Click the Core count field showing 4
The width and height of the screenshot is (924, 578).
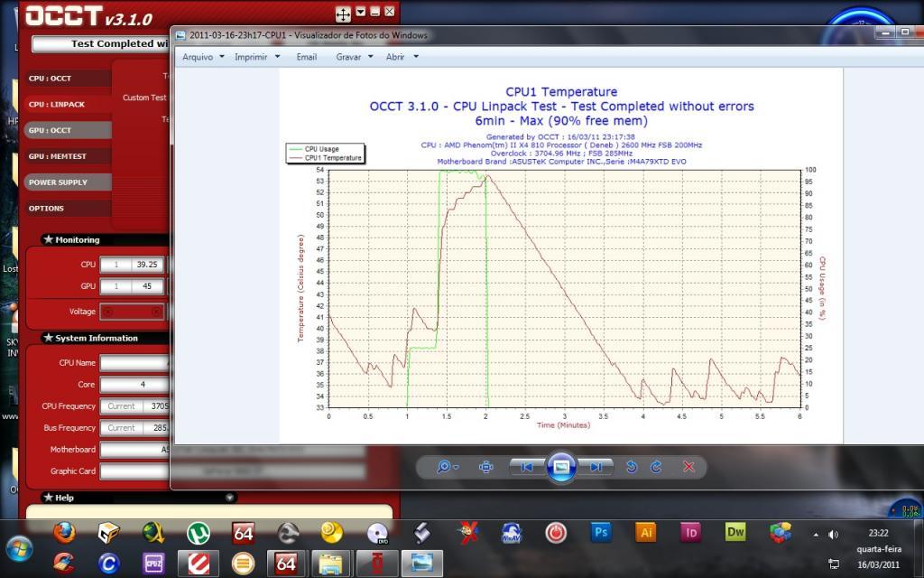(x=135, y=385)
